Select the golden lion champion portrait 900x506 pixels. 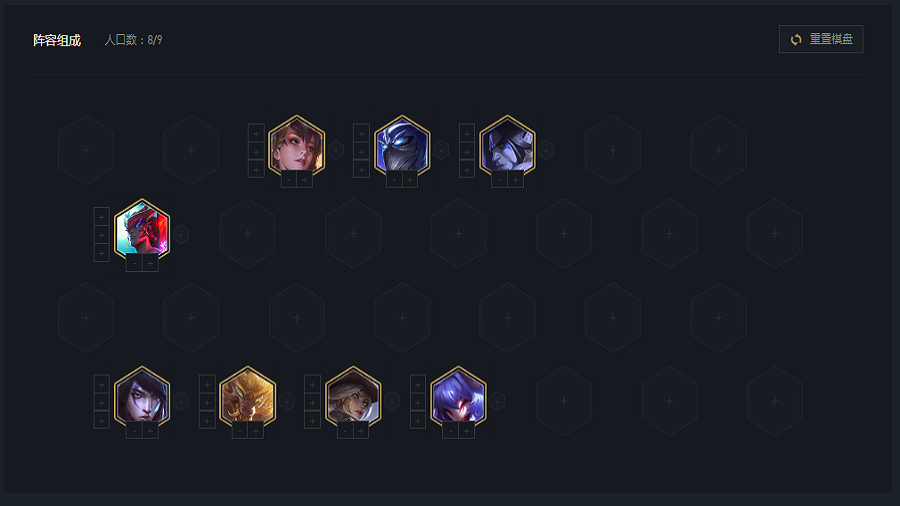(x=247, y=397)
